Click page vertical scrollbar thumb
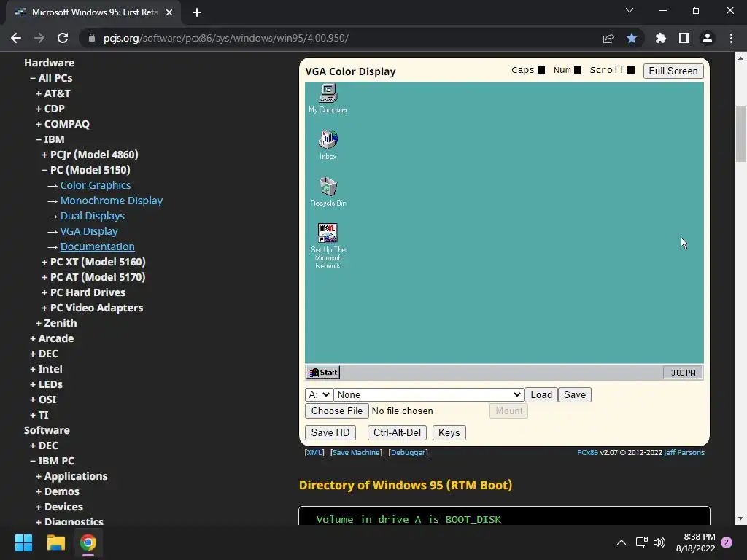Screen dimensions: 747x560 point(740,134)
